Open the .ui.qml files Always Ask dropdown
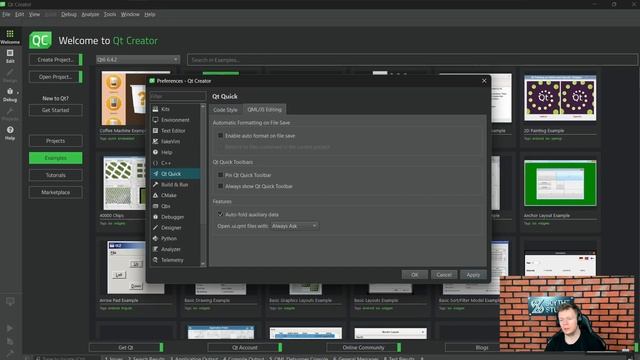The image size is (640, 360). click(x=295, y=226)
